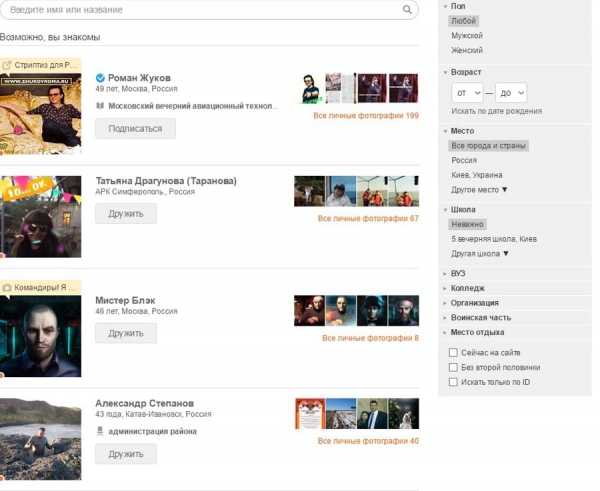Enable Искать только по ID checkbox
The image size is (600, 491).
(x=453, y=382)
